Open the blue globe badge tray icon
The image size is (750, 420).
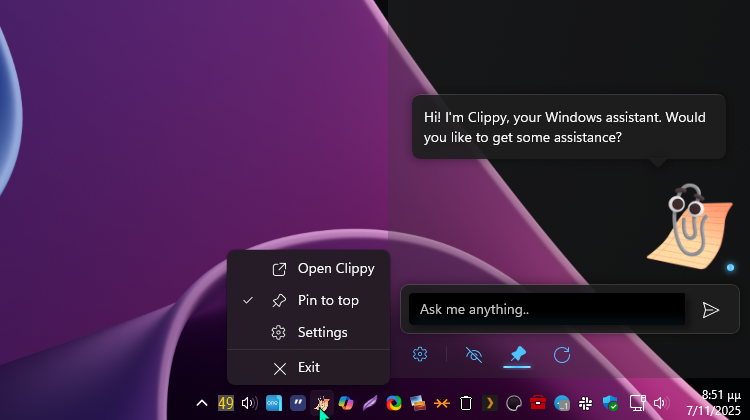click(x=562, y=403)
